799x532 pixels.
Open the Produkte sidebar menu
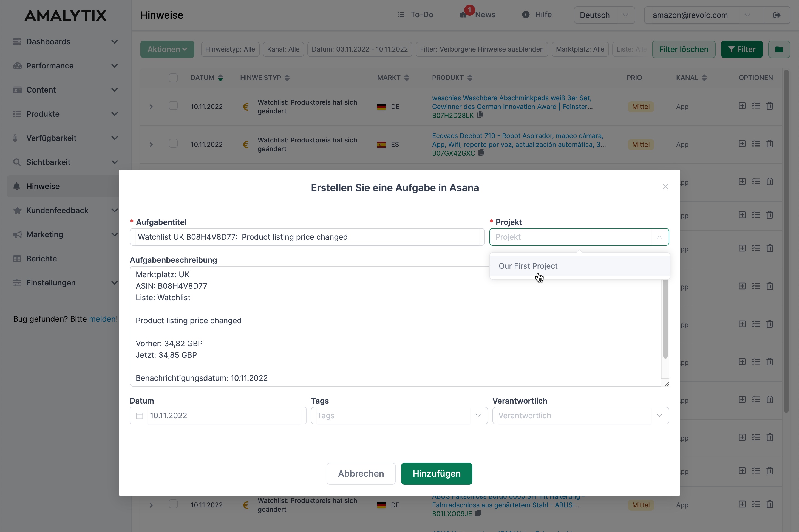65,114
